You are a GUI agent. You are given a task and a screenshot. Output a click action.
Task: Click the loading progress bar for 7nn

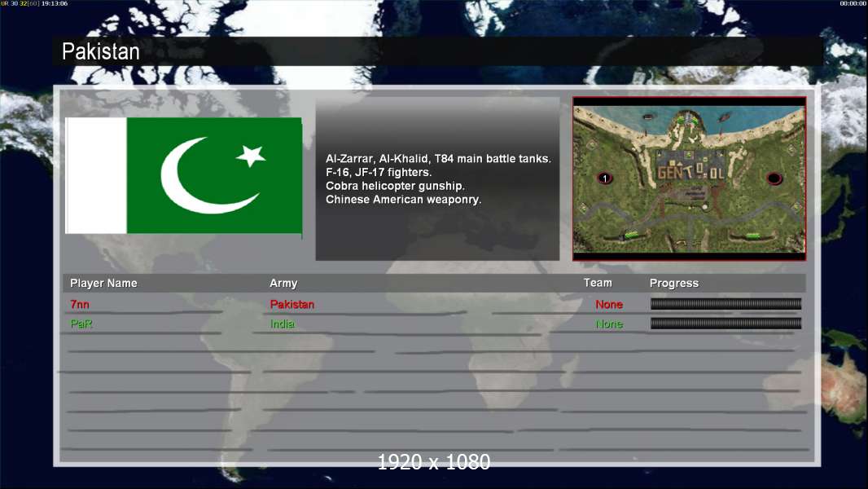[726, 303]
